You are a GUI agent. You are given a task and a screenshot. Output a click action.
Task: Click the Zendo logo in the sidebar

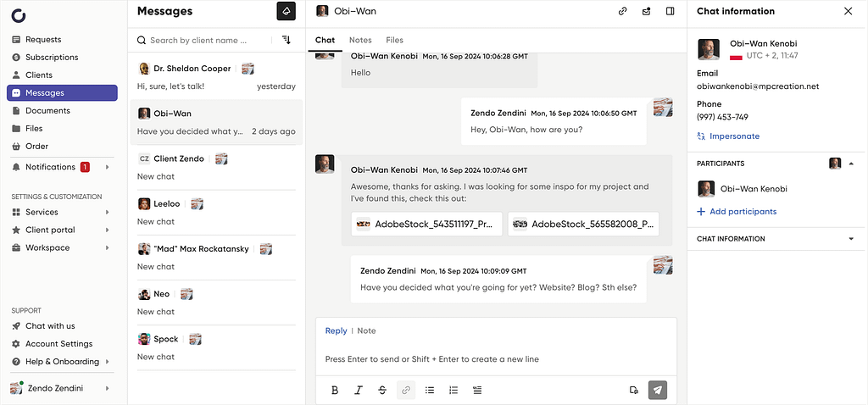pos(19,15)
